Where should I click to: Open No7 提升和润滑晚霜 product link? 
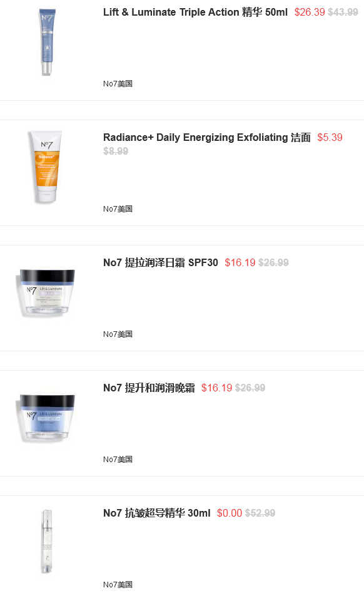point(149,388)
